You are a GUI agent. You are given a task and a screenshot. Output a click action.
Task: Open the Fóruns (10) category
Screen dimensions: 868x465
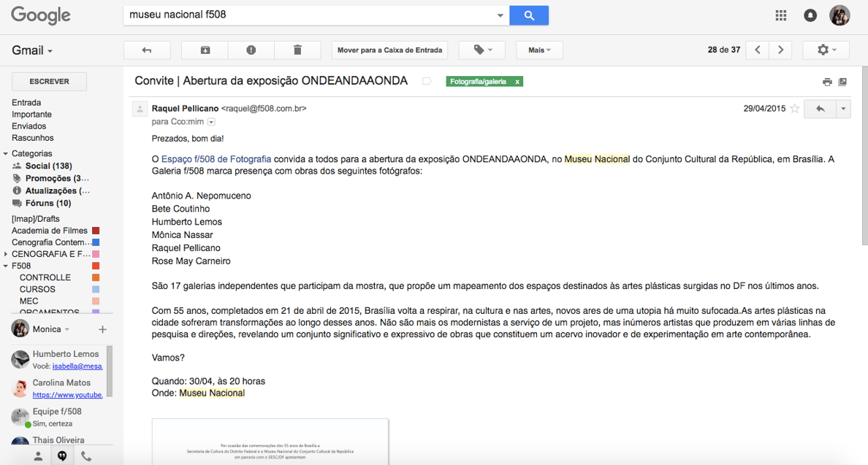pos(48,203)
